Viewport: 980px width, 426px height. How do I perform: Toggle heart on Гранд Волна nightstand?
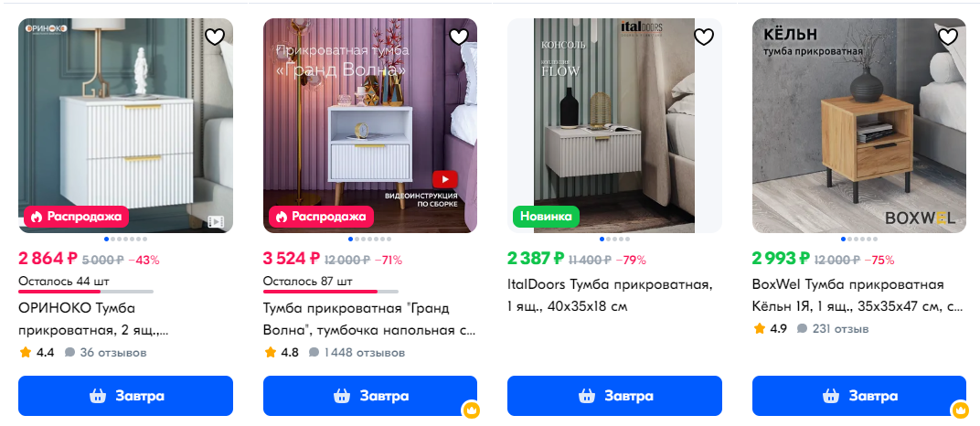(x=459, y=37)
